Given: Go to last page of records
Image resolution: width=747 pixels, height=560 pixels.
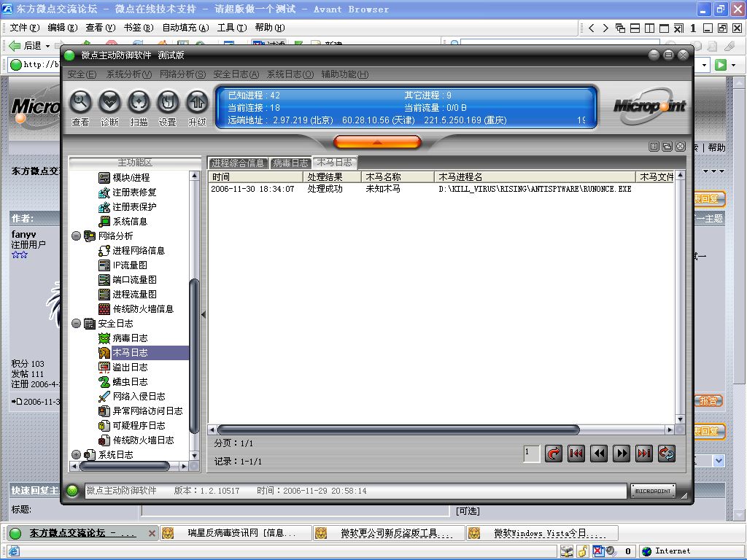Looking at the screenshot, I should click(644, 454).
